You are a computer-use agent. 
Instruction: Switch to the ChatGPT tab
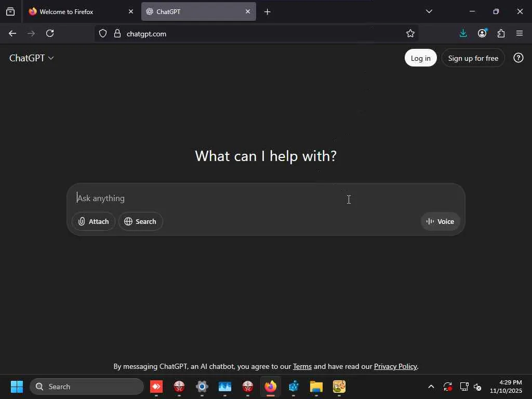[198, 11]
